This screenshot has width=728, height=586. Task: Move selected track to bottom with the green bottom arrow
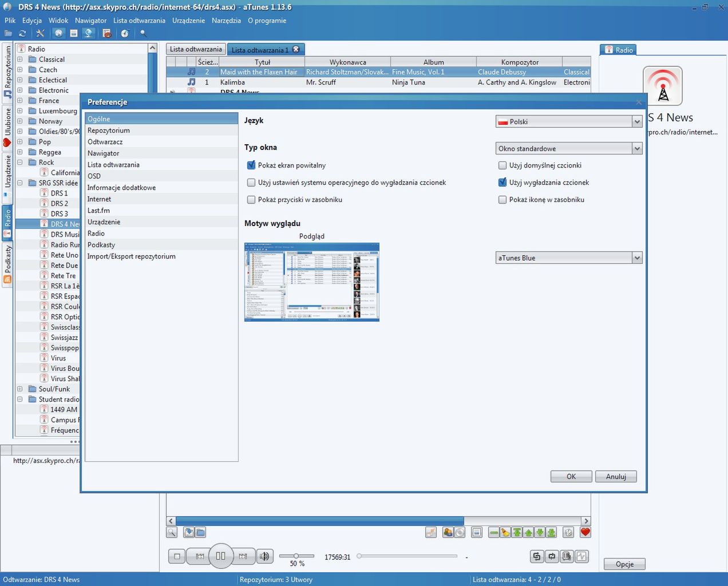551,532
